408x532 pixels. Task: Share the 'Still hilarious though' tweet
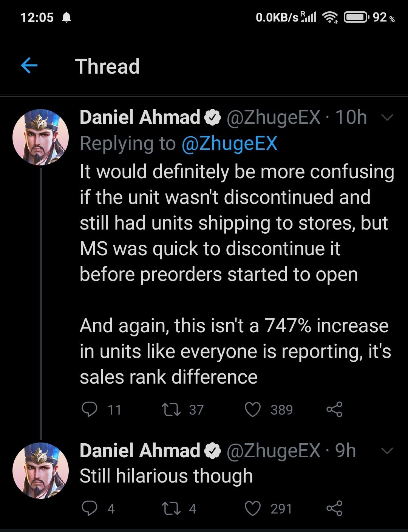(334, 508)
